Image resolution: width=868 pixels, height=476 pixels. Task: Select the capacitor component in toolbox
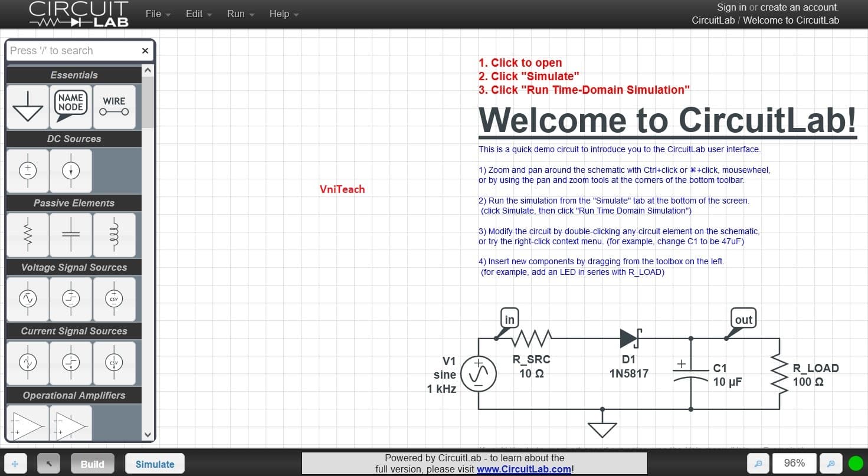(71, 235)
